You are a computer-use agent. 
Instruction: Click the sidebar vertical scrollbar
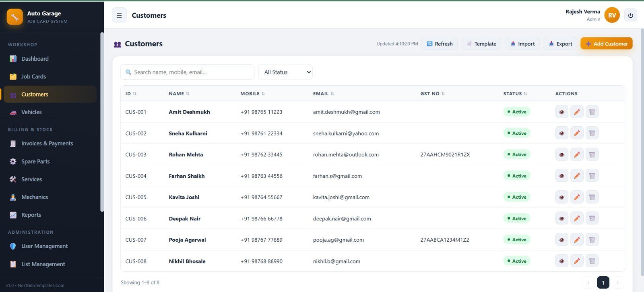pyautogui.click(x=102, y=121)
